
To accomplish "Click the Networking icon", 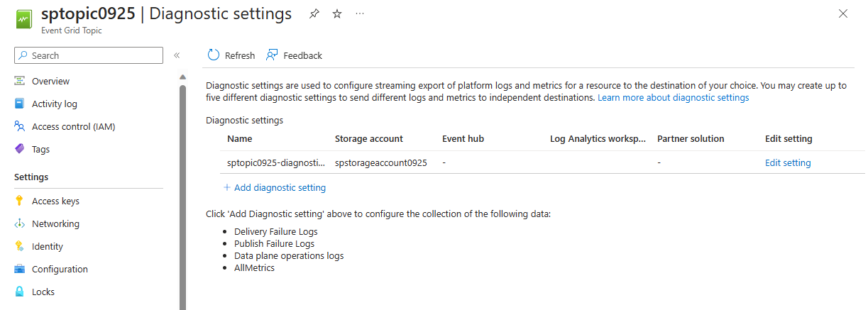I will 20,223.
